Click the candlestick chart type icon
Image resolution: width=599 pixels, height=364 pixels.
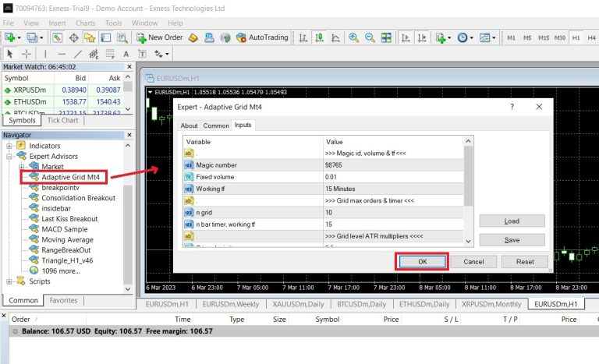tap(319, 37)
